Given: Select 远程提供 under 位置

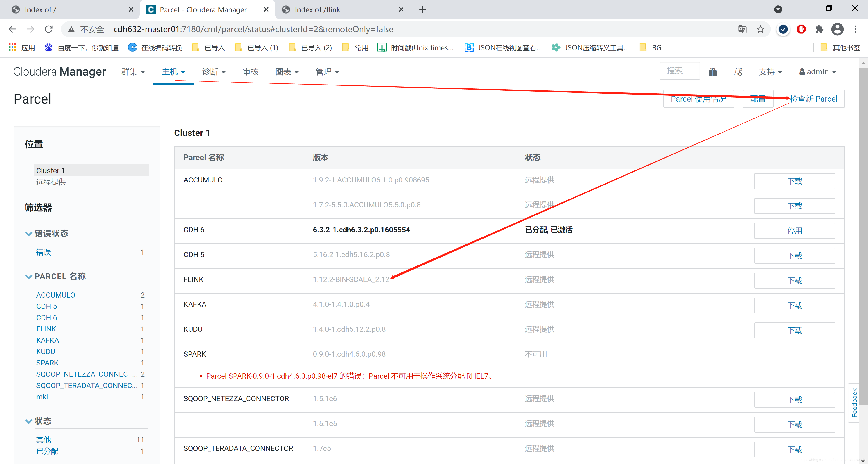Looking at the screenshot, I should [x=51, y=182].
